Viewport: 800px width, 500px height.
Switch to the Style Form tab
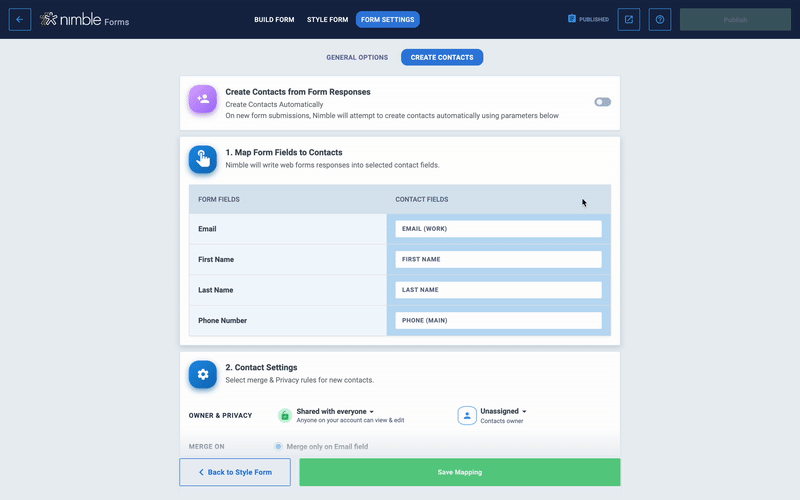[325, 19]
